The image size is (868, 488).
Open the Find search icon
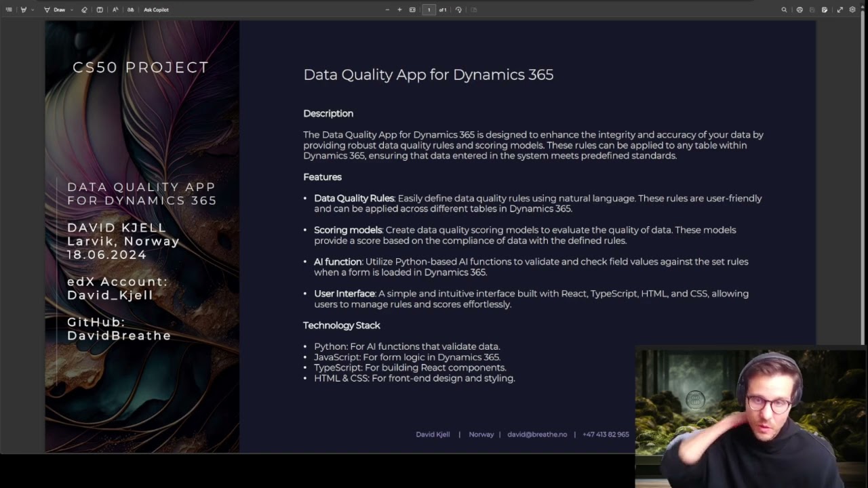[784, 9]
